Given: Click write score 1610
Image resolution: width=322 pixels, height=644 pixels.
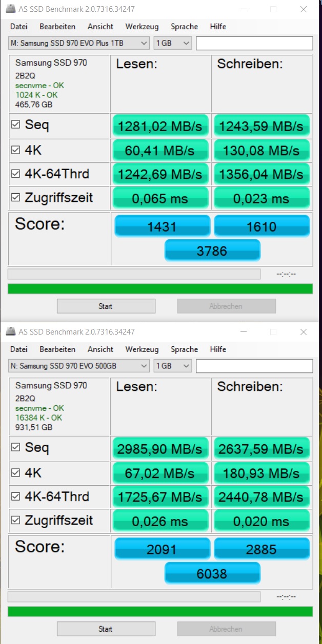Looking at the screenshot, I should click(x=261, y=226).
